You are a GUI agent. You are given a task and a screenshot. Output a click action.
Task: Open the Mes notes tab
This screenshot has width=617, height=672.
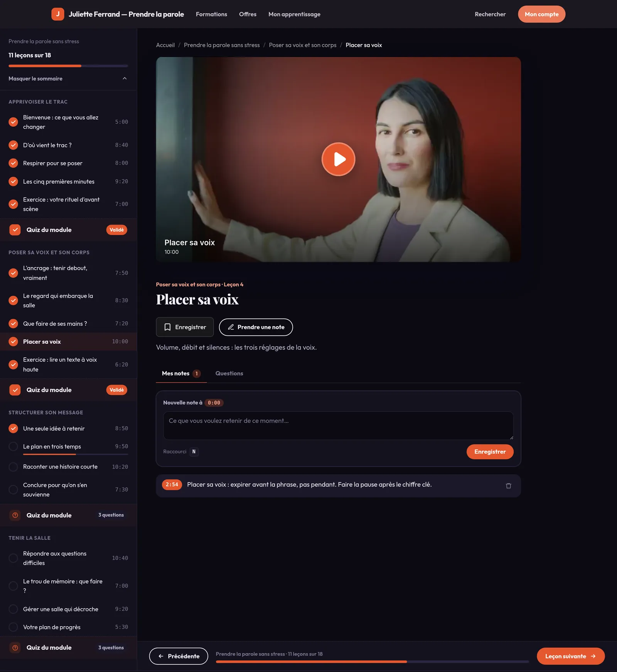tap(181, 373)
